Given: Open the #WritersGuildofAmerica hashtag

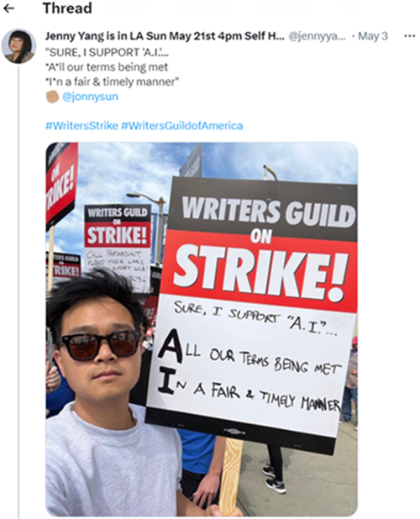Looking at the screenshot, I should click(182, 126).
